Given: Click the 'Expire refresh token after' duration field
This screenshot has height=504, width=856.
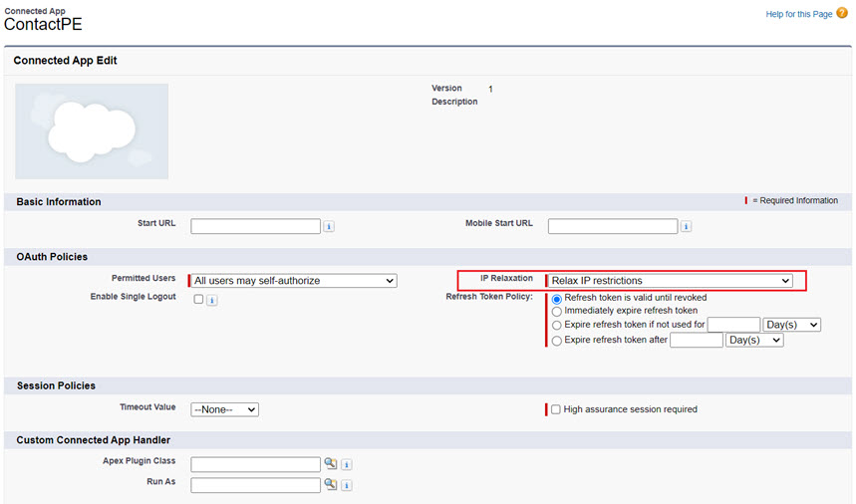Looking at the screenshot, I should [697, 340].
